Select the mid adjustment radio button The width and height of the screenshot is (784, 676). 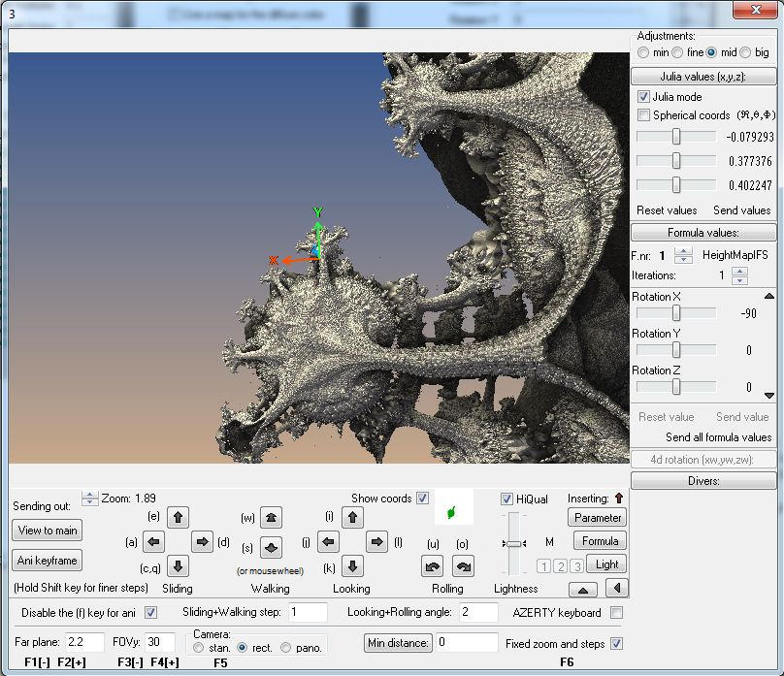click(711, 52)
